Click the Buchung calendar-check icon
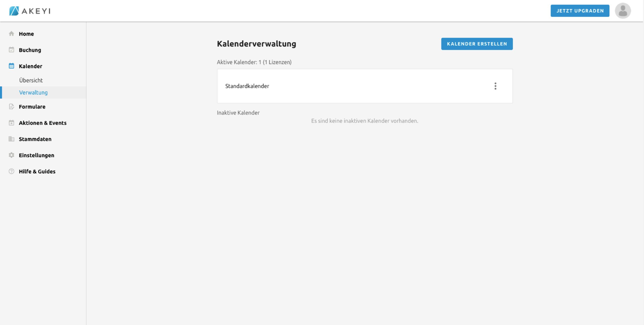 (11, 50)
